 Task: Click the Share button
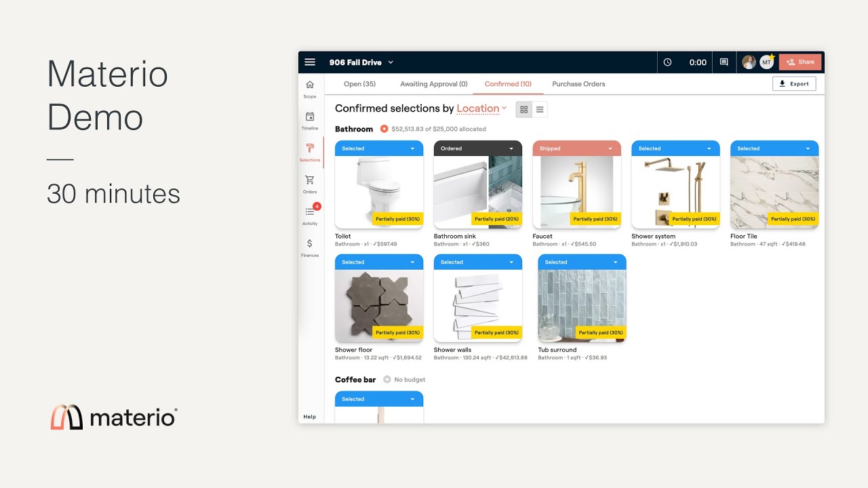click(x=800, y=62)
